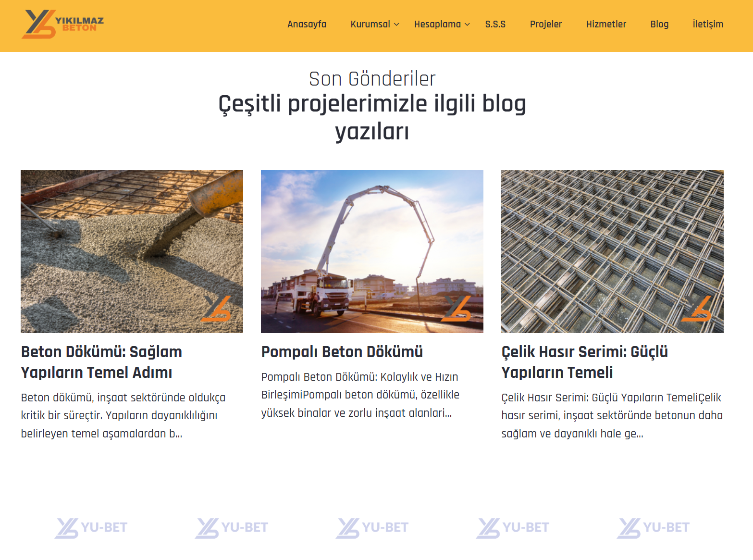This screenshot has width=753, height=560.
Task: Expand the Kurumsal dropdown menu
Action: click(375, 24)
